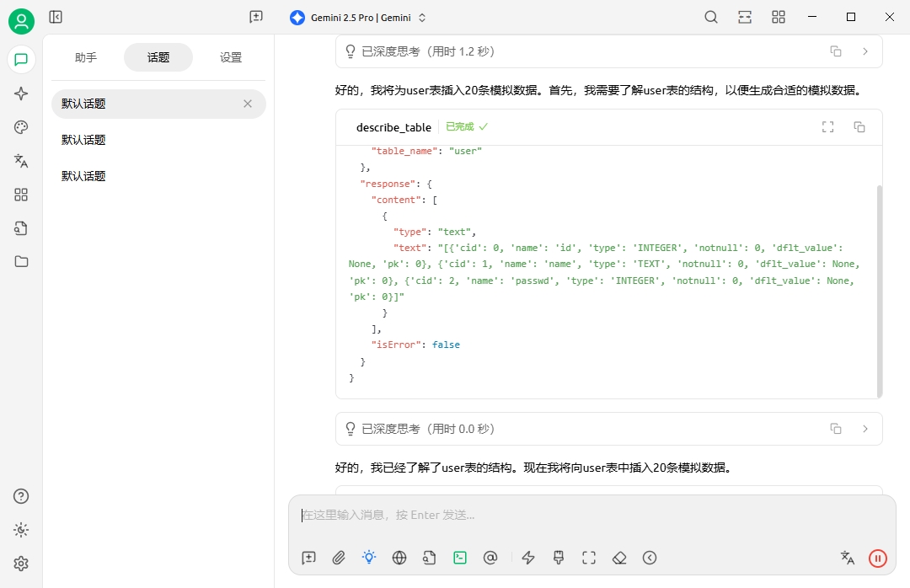
Task: Click the text starting 好的，我将为user表
Action: click(600, 90)
